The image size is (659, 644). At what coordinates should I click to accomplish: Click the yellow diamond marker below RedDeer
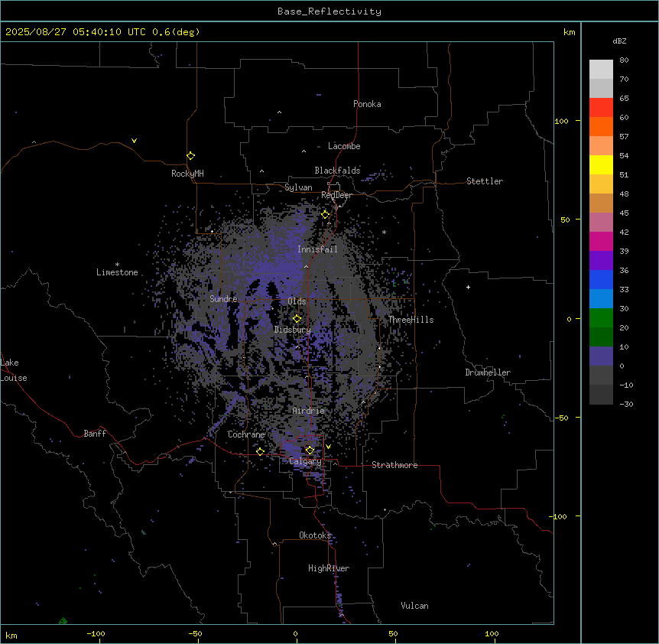(x=326, y=215)
